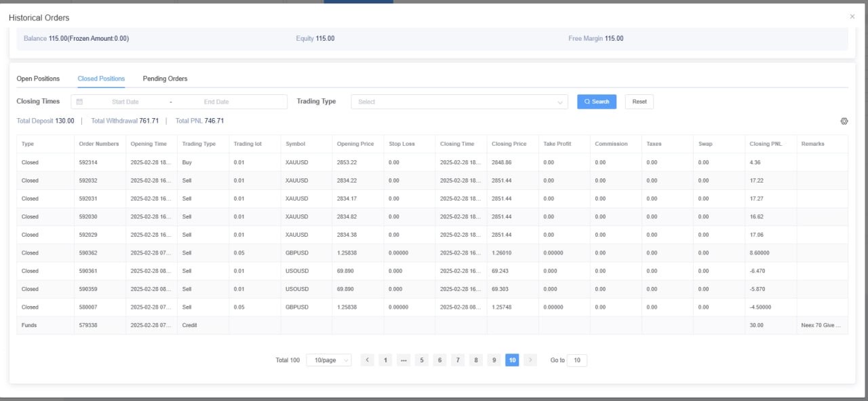
Task: Click order number 592029
Action: click(88, 235)
